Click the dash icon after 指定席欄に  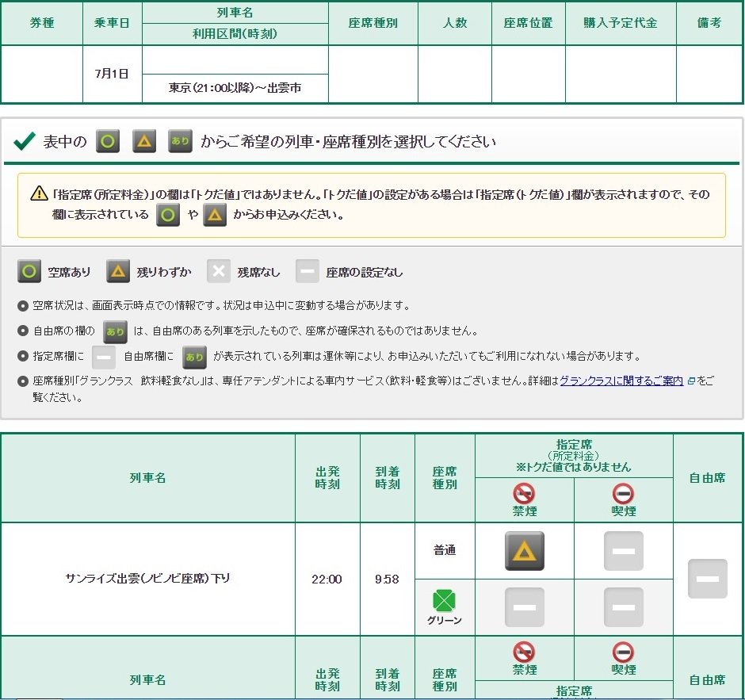104,358
